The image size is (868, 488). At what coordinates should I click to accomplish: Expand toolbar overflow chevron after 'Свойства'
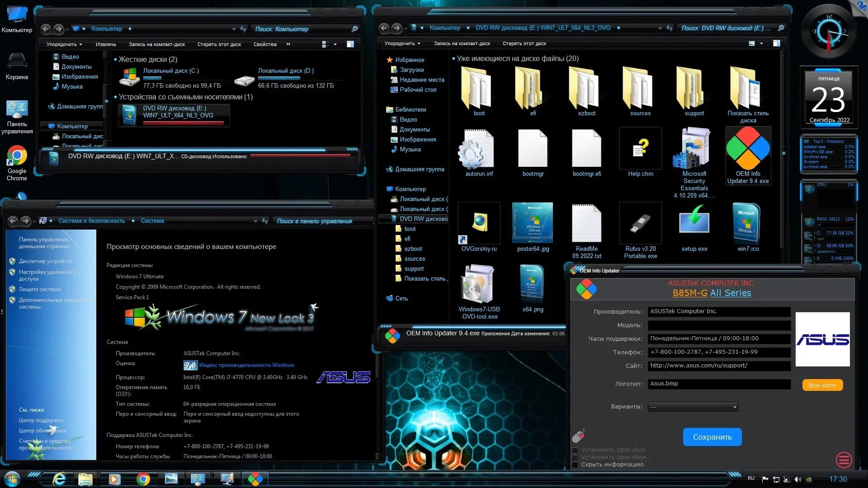coord(288,44)
